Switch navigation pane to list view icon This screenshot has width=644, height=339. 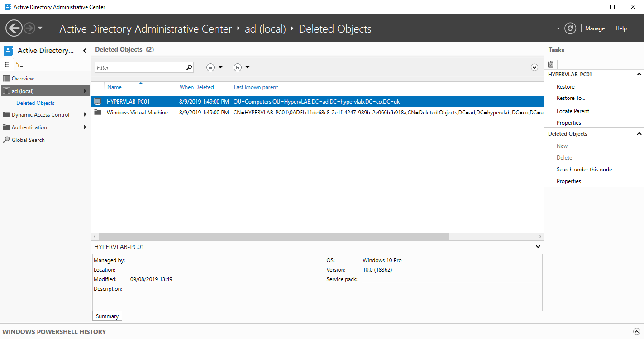7,65
